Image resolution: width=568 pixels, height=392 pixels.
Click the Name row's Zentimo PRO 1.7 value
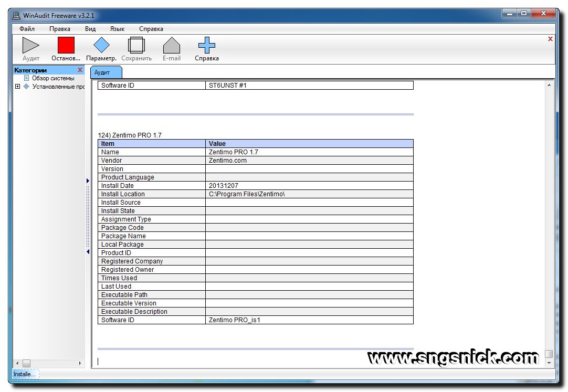[x=233, y=152]
